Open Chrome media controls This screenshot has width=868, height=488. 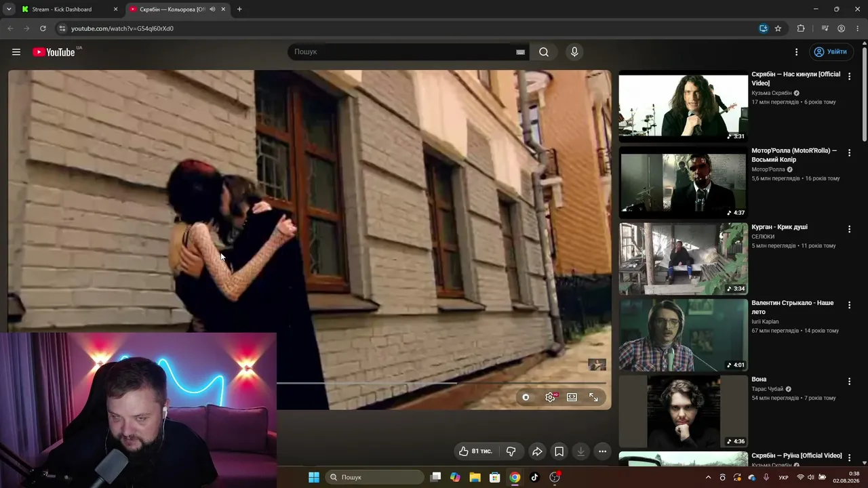pyautogui.click(x=825, y=28)
